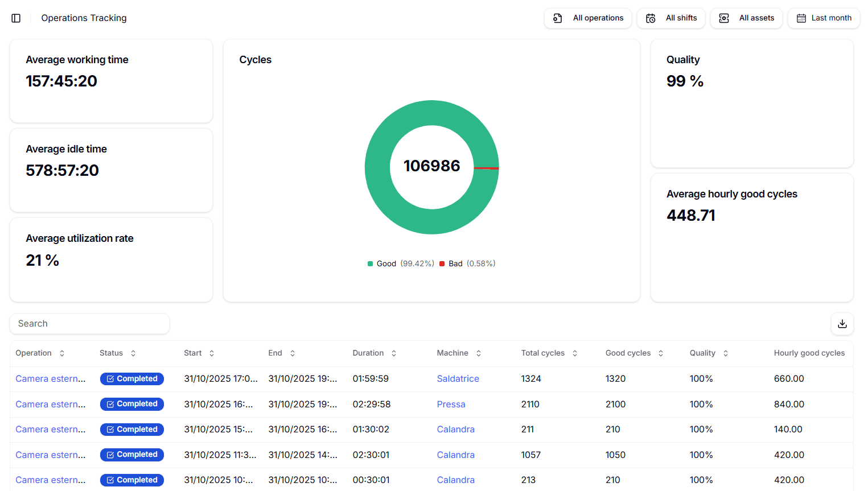Click the download export icon

pos(842,324)
